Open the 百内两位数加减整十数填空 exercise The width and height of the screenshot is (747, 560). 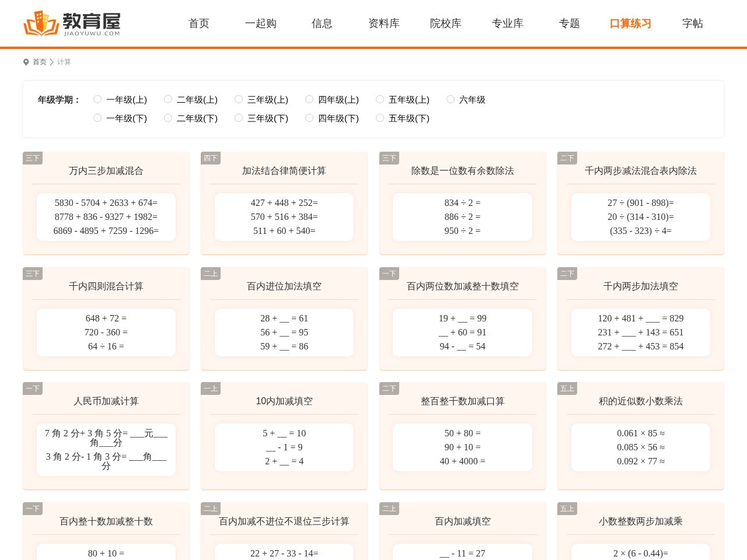[463, 286]
